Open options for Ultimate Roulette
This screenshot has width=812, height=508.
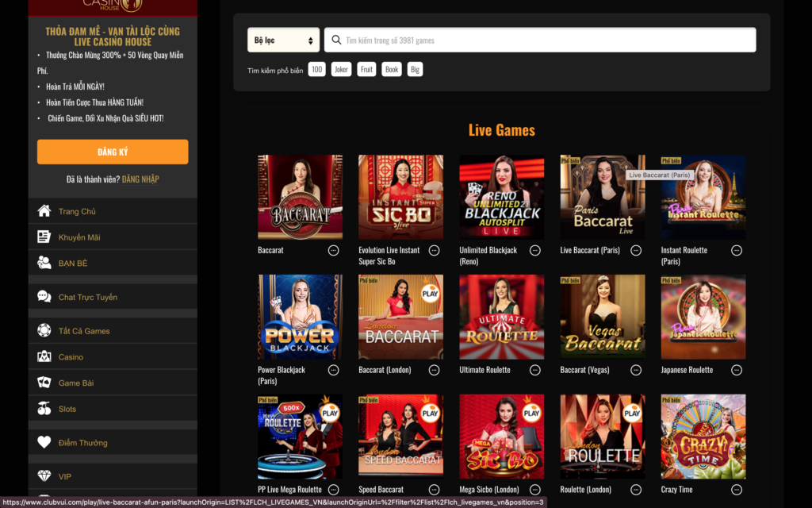535,370
